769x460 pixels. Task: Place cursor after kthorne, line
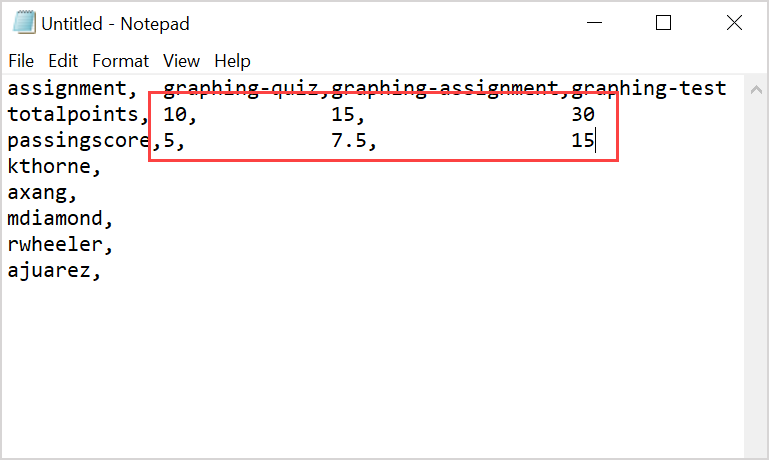(103, 167)
